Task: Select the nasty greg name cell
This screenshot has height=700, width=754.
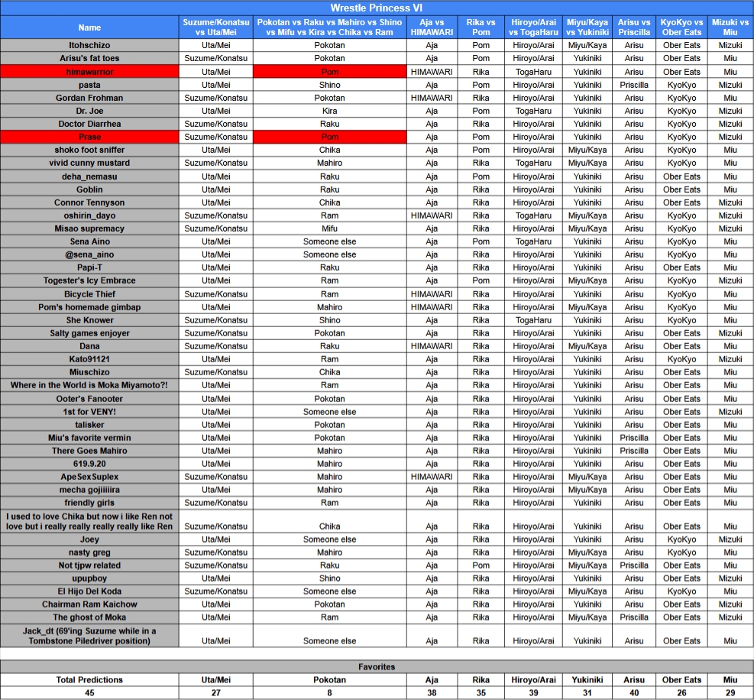Action: coord(89,553)
